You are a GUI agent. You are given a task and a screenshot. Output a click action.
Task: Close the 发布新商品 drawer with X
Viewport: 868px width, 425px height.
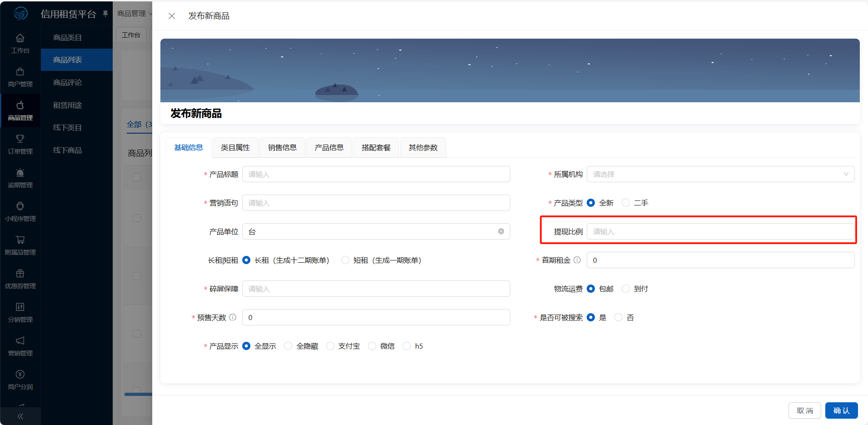(172, 16)
